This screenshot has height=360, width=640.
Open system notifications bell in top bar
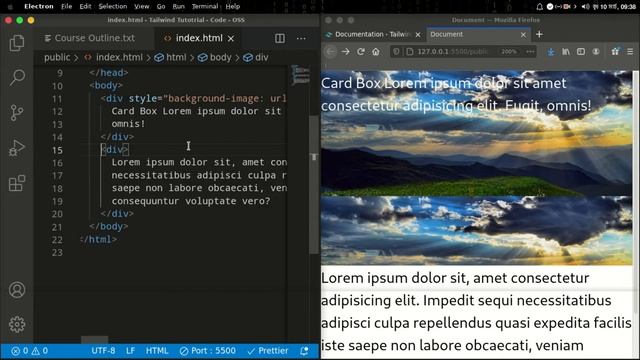click(x=539, y=7)
